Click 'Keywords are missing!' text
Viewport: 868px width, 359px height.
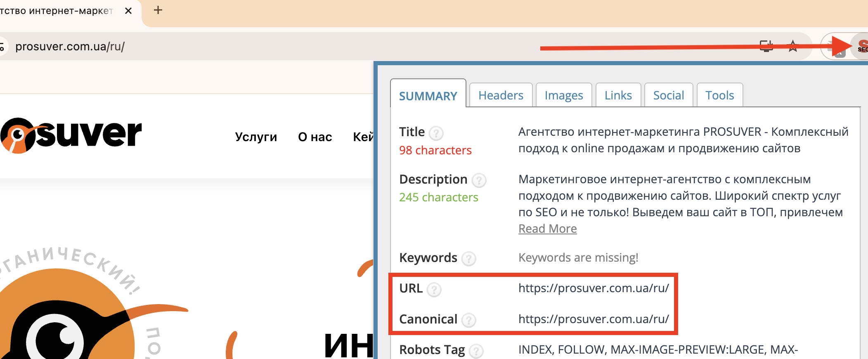click(578, 257)
